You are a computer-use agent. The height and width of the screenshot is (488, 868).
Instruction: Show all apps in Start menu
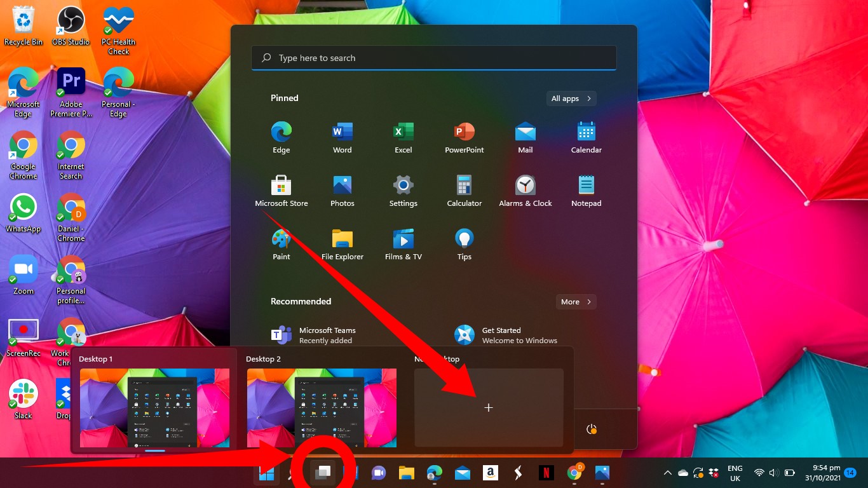coord(571,98)
